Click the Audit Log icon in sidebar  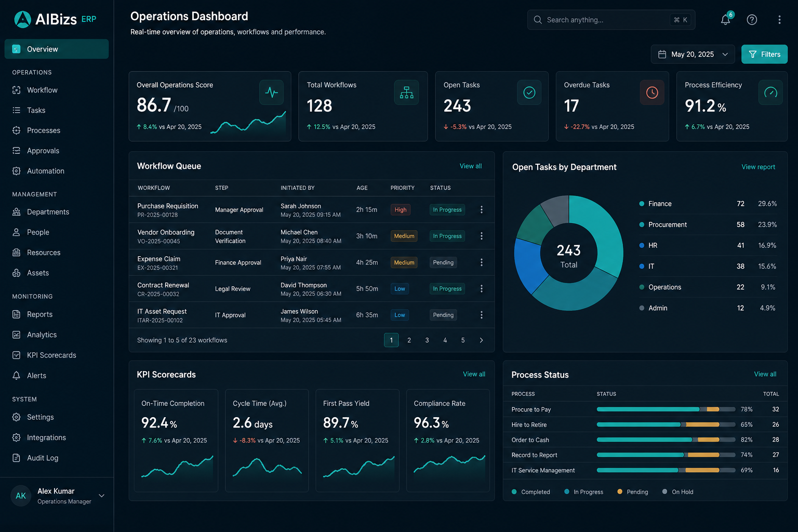coord(17,458)
